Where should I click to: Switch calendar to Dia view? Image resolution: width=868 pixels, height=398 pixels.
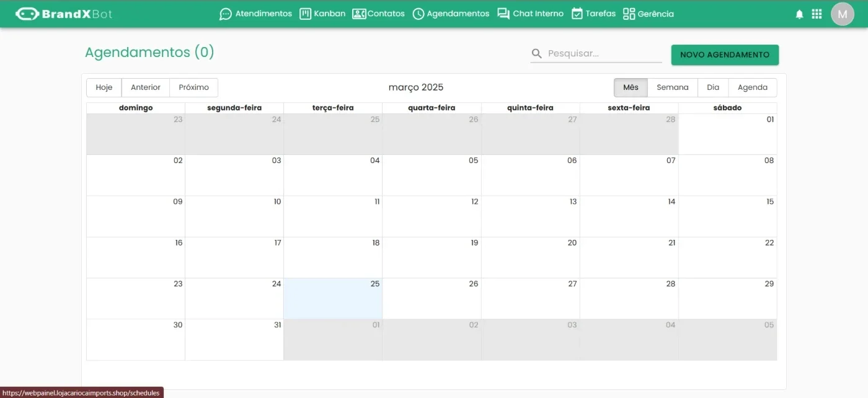point(713,87)
